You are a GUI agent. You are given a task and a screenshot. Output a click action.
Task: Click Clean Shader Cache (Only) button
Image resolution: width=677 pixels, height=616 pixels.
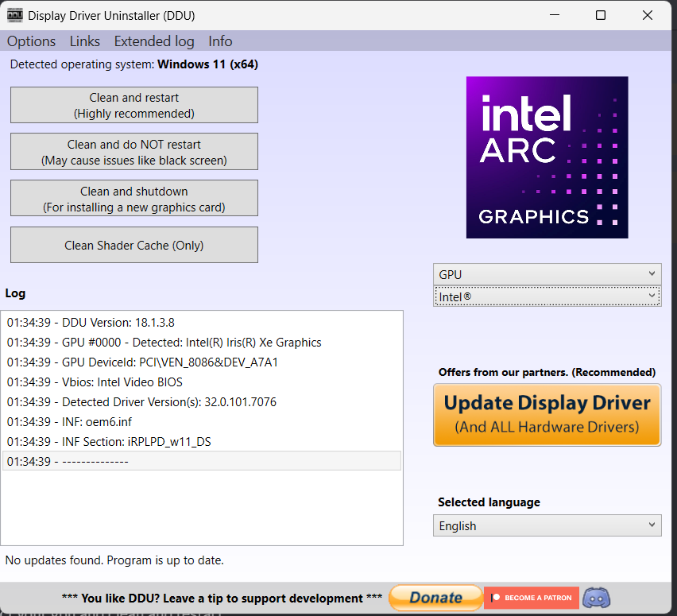[x=134, y=245]
